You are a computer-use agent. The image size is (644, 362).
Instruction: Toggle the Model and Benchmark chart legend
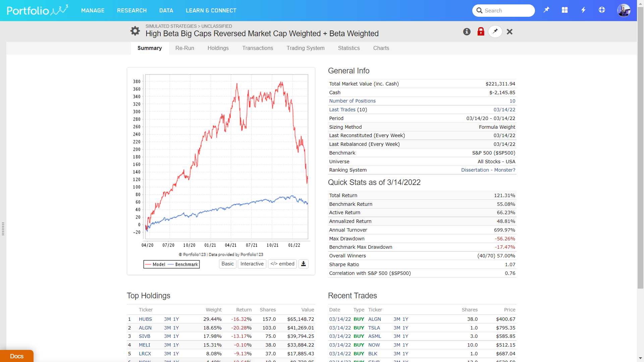point(171,264)
